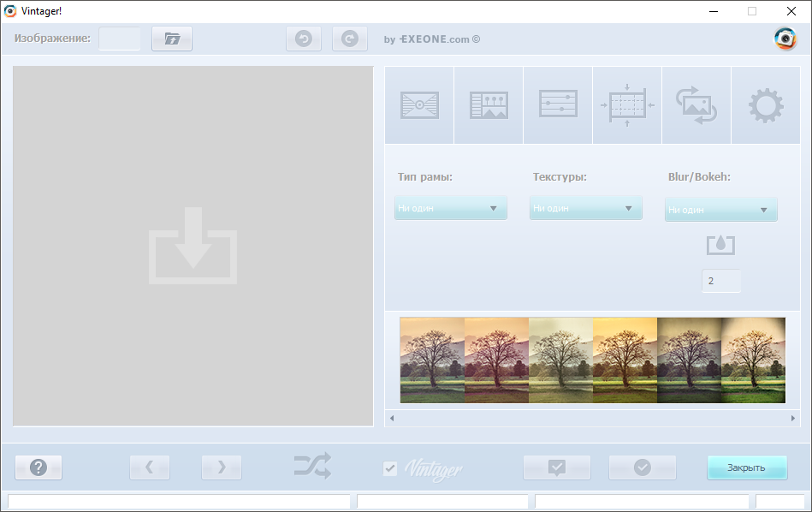This screenshot has height=512, width=812.
Task: Click the presets scrollbar left arrow
Action: [392, 418]
